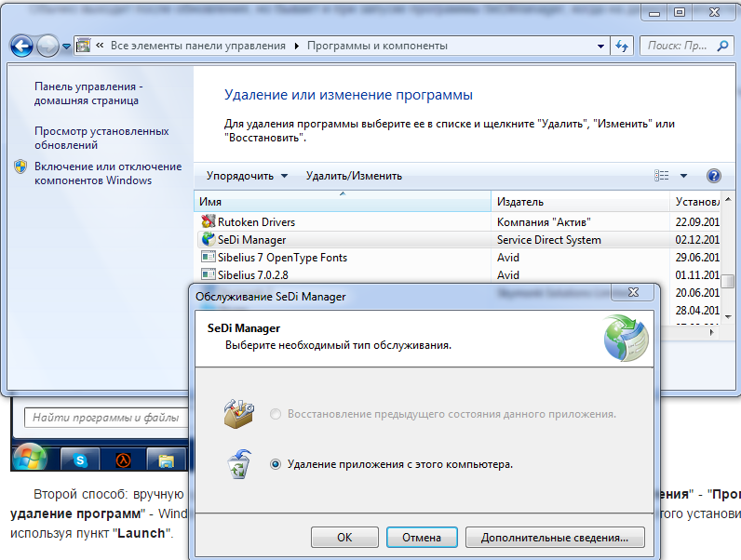Open Просмотр установленных обновлений link
The image size is (741, 560).
coord(101,138)
